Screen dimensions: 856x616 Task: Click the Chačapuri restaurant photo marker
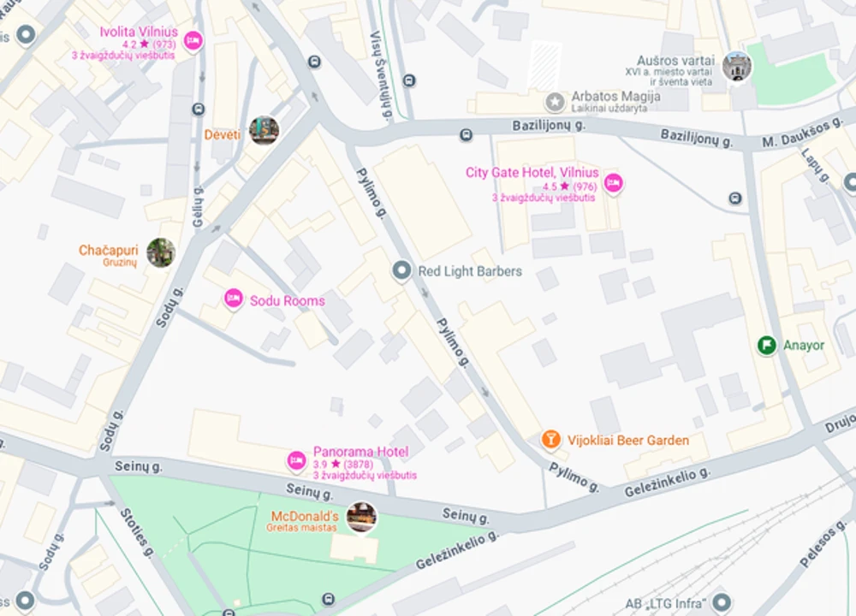pyautogui.click(x=161, y=252)
